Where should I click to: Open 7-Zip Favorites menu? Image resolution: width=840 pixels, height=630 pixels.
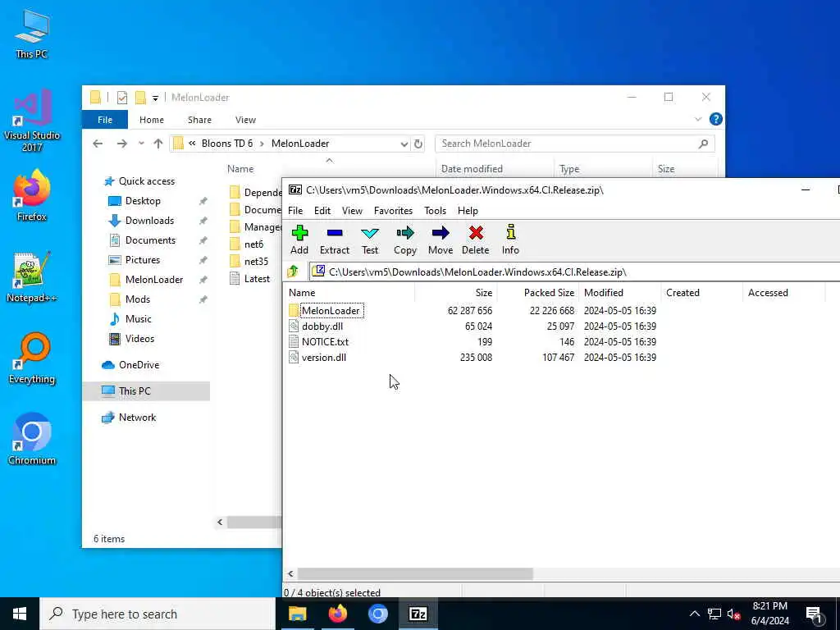393,211
